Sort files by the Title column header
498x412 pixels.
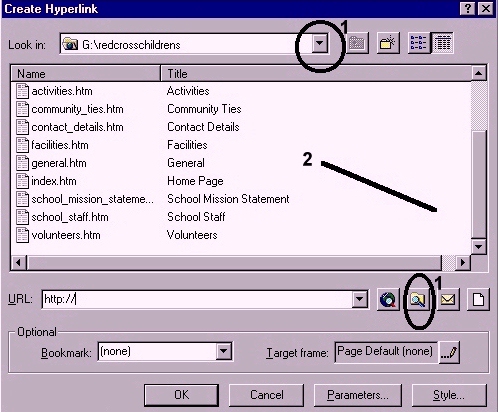coord(316,73)
